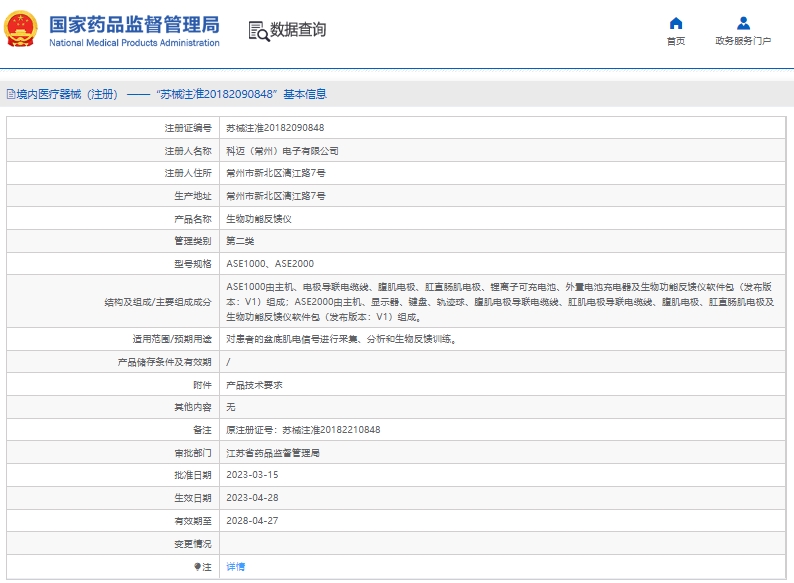Click the 批准日期 row label
This screenshot has height=583, width=794.
point(193,475)
